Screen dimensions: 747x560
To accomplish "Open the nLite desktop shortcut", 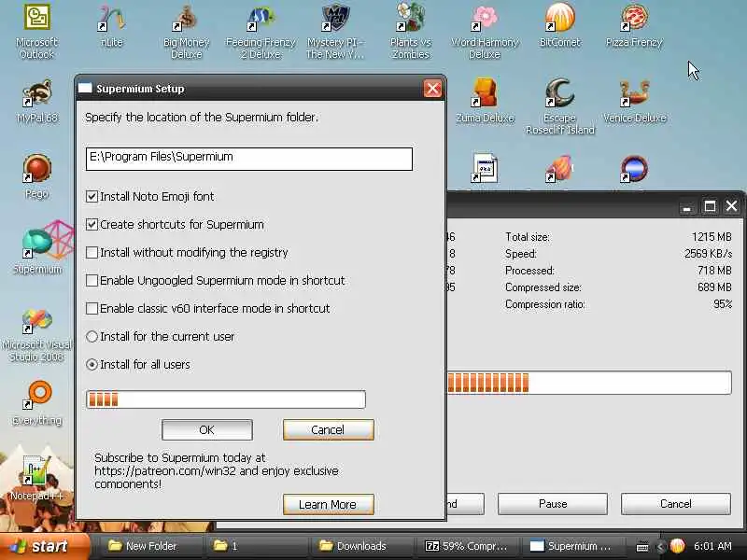I will [x=111, y=26].
